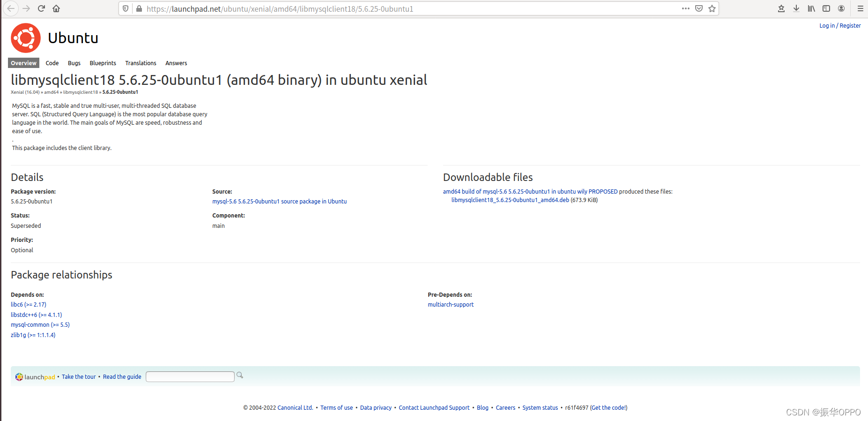Open the Firefox account avatar icon

click(x=841, y=8)
